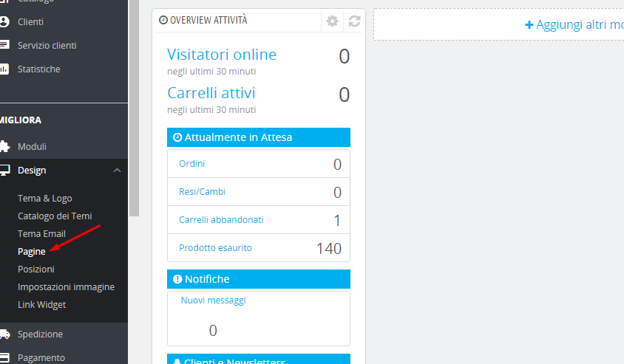Open Statistiche menu item
This screenshot has height=364, width=624.
pyautogui.click(x=39, y=69)
